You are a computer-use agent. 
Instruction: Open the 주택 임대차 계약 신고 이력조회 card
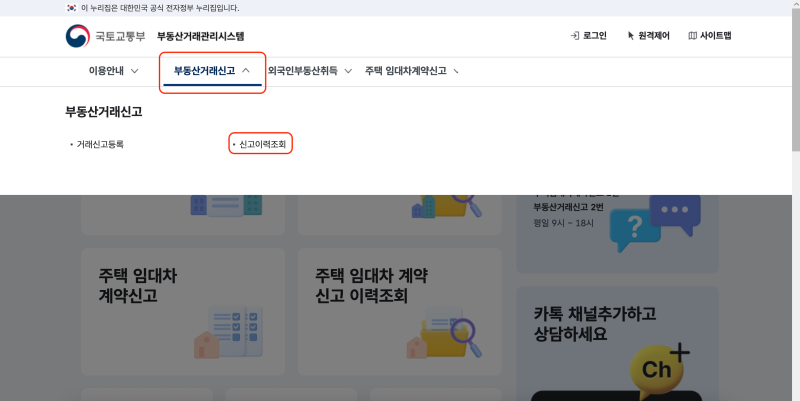(399, 312)
